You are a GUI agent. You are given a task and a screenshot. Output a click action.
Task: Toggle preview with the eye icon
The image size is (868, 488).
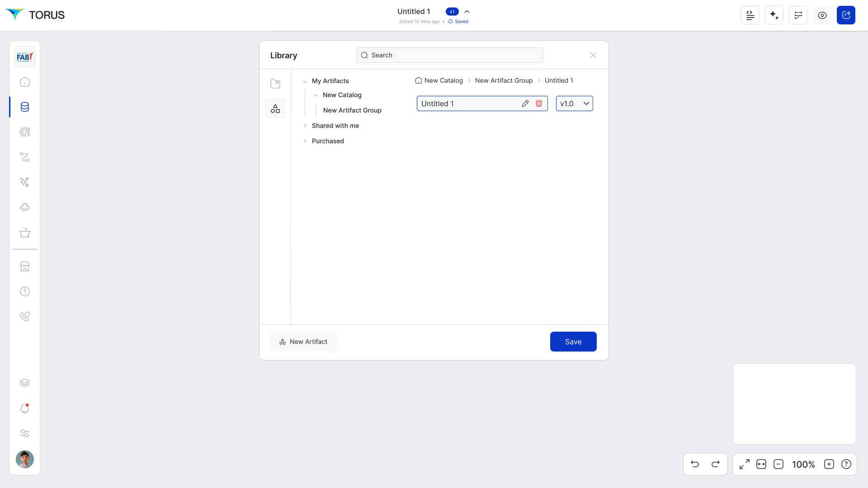click(822, 15)
